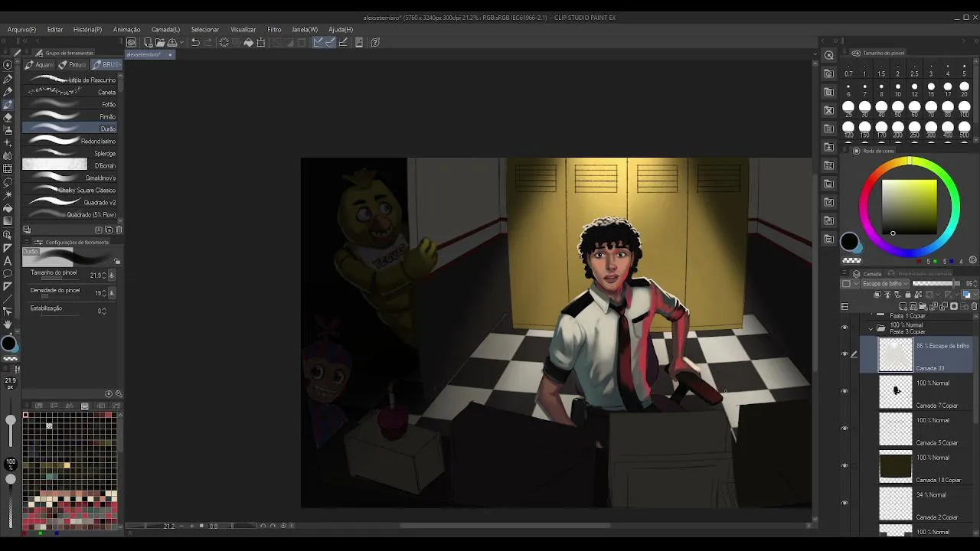
Task: Select the Blend tool in toolbox
Action: pos(8,156)
